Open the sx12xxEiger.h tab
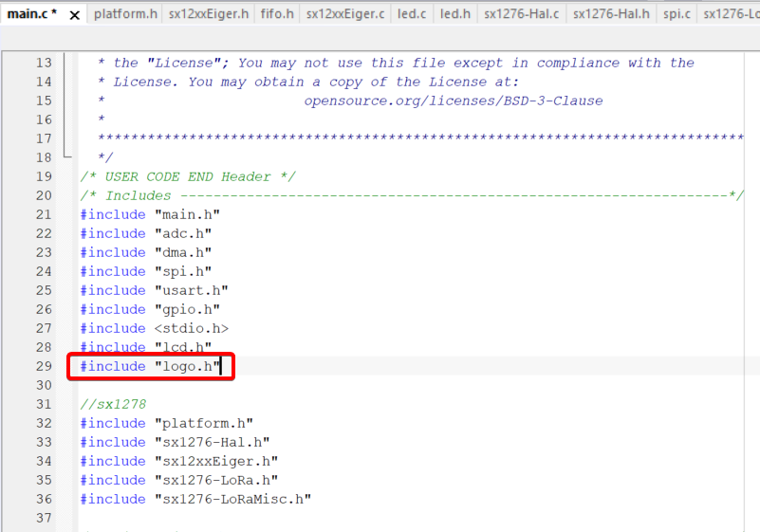 [209, 14]
